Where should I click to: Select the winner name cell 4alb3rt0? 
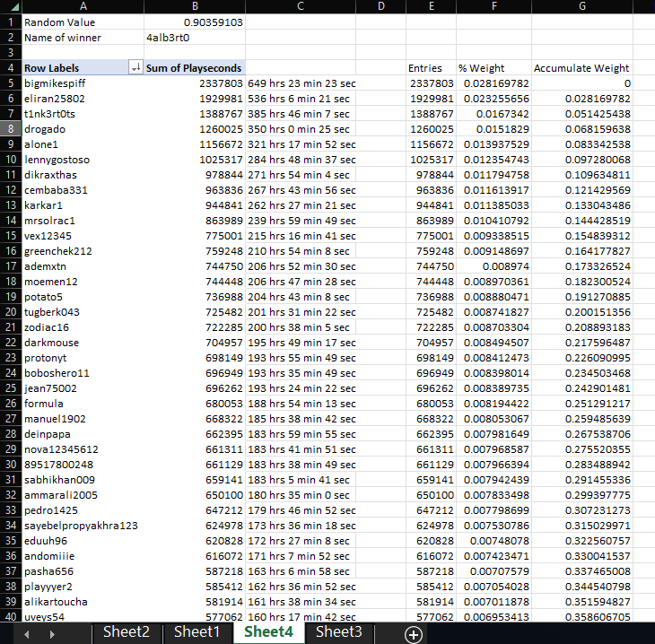point(194,38)
